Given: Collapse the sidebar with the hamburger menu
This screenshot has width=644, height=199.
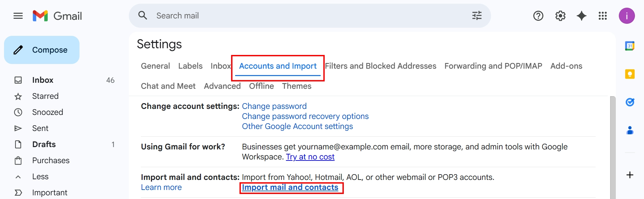Looking at the screenshot, I should [18, 16].
